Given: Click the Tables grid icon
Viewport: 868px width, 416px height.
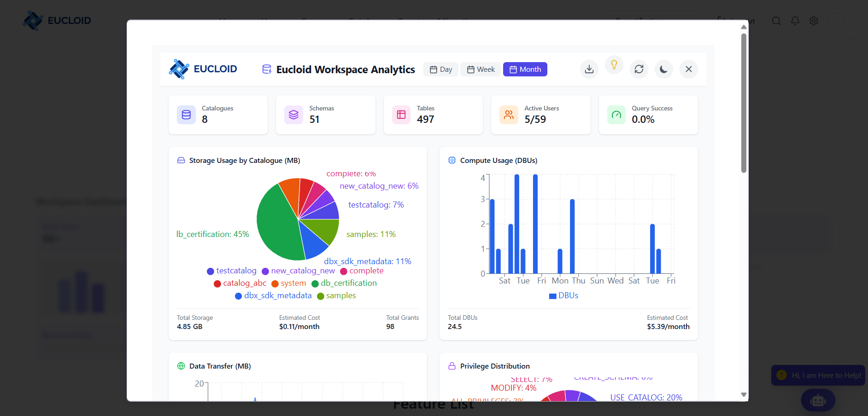Looking at the screenshot, I should [401, 115].
